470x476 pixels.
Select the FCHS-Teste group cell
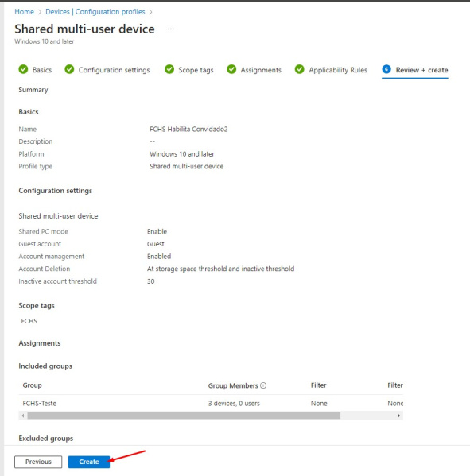coord(40,404)
